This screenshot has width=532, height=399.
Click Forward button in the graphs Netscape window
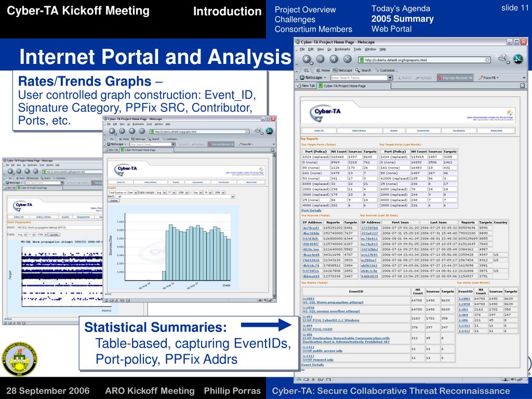point(122,131)
